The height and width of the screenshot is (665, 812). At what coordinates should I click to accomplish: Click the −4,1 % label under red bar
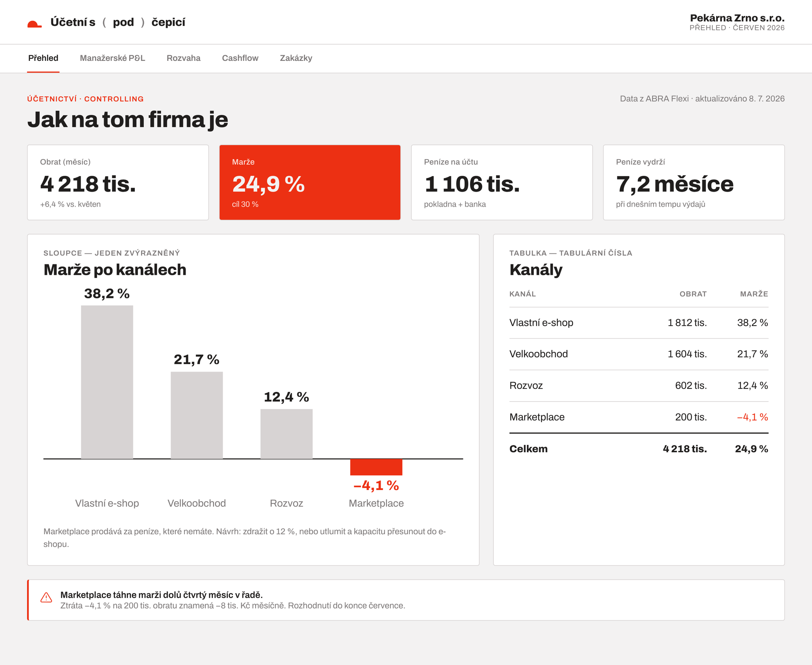[x=376, y=486]
